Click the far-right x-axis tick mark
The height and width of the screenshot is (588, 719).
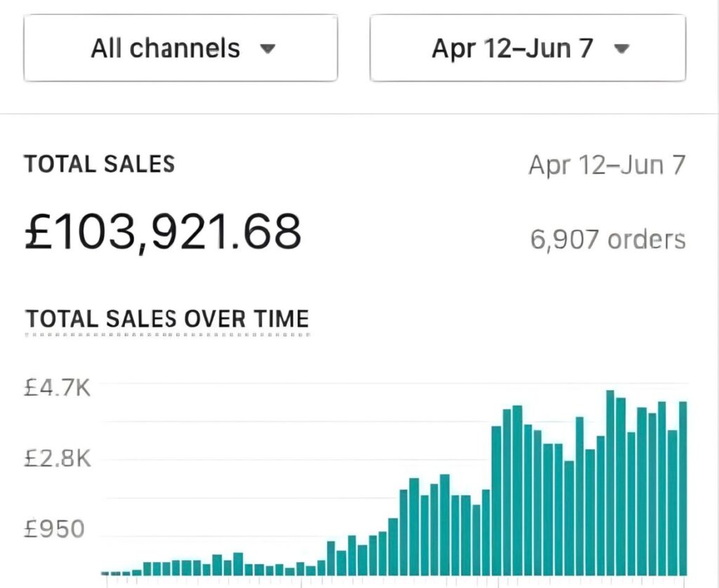coord(685,581)
